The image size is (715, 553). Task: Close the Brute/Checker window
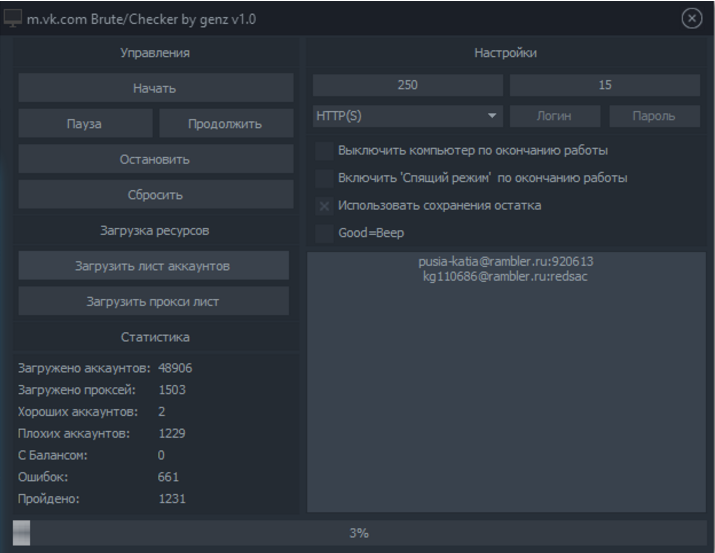(x=691, y=19)
